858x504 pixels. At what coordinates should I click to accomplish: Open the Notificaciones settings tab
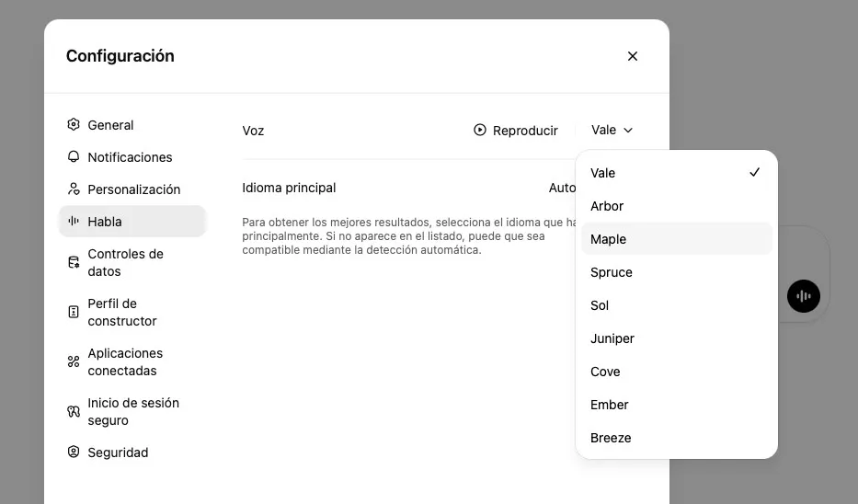(x=132, y=157)
